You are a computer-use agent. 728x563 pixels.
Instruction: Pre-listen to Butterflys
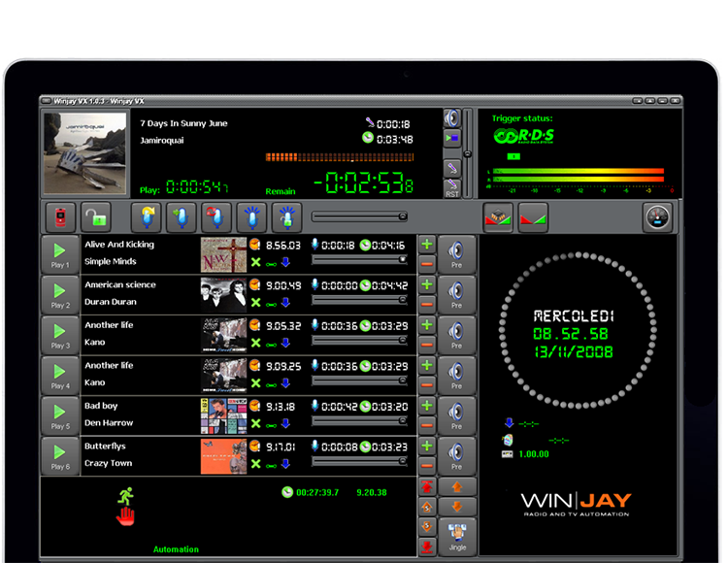(x=456, y=456)
